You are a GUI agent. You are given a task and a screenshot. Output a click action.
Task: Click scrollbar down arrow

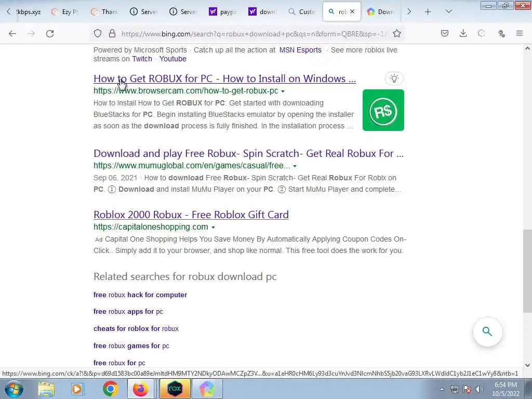[x=527, y=365]
